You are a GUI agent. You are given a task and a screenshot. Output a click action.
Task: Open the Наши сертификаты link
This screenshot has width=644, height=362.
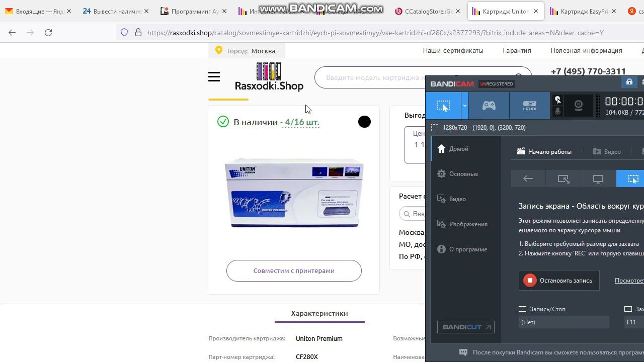pos(453,50)
